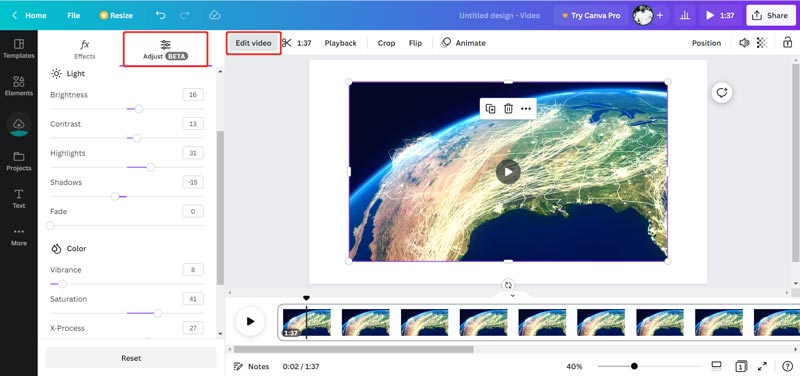Click the user profile avatar
The image size is (800, 376).
[643, 15]
